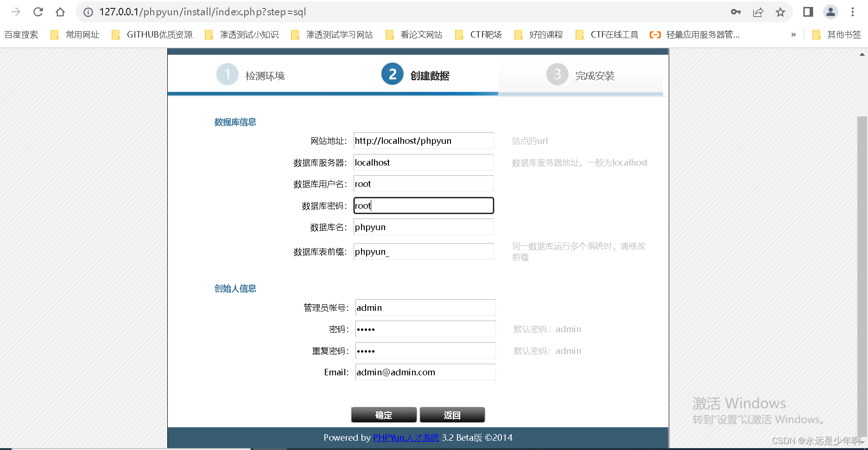This screenshot has height=450, width=868.
Task: Open 轻量应用服务器管 bookmark
Action: point(695,35)
